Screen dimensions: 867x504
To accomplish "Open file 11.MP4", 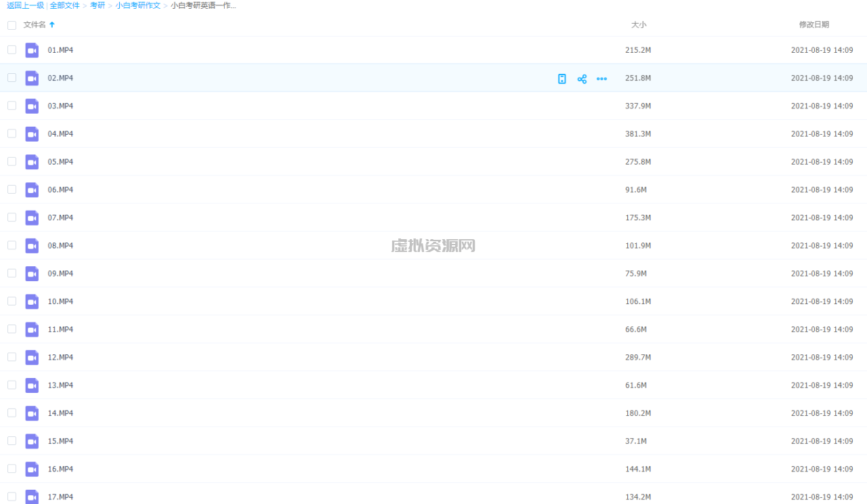I will (x=60, y=329).
